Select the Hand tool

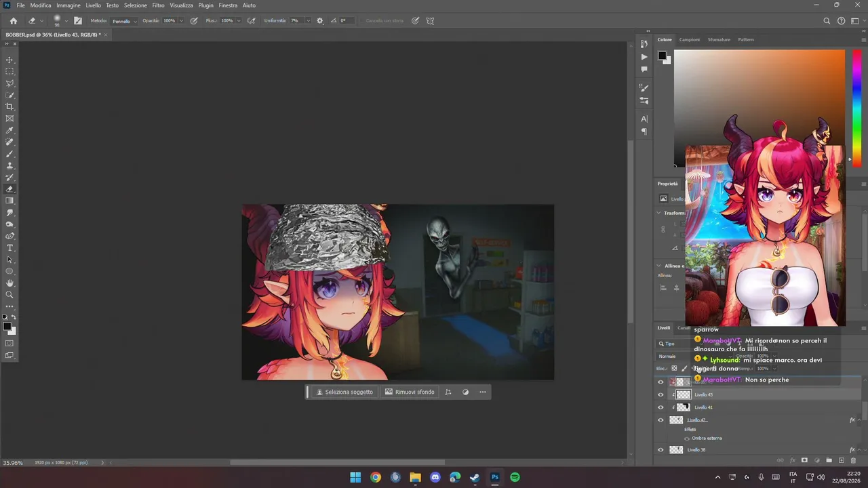coord(9,283)
